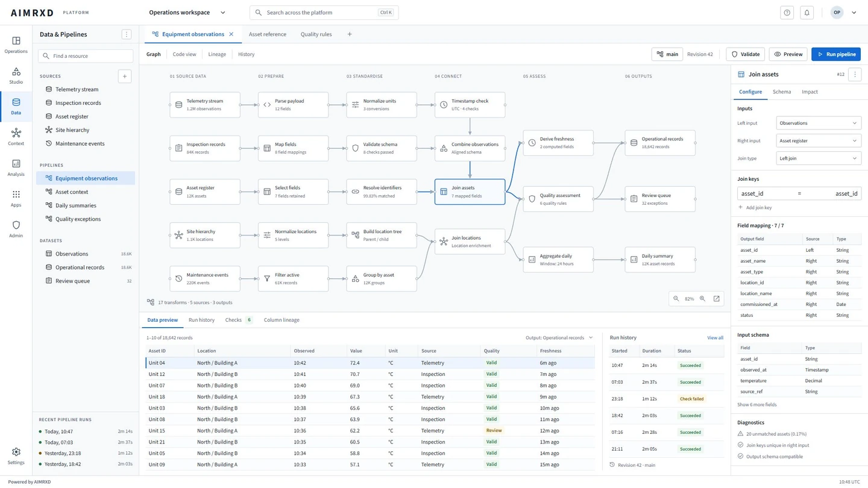
Task: Open Site hierarchy source
Action: coord(86,130)
